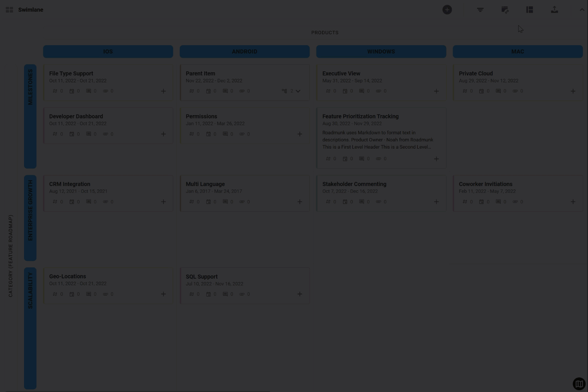Click the dependencies icon on CRM Integration
Image resolution: width=588 pixels, height=392 pixels.
(55, 201)
